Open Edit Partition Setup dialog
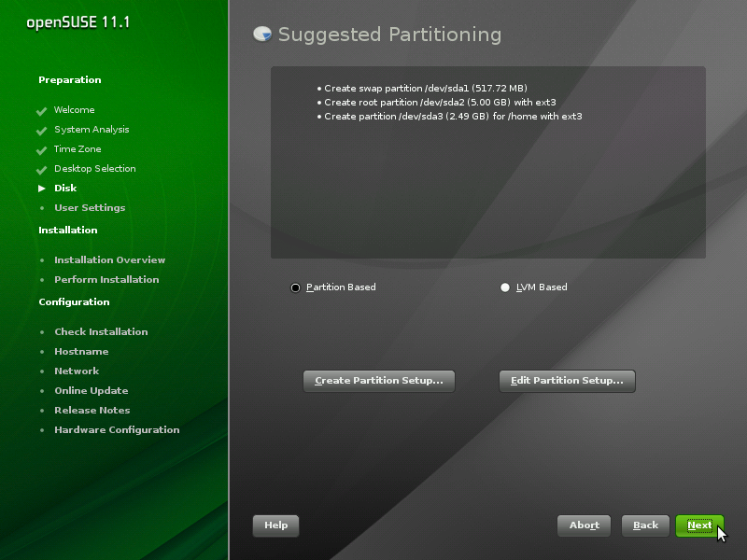Image resolution: width=747 pixels, height=560 pixels. (567, 381)
